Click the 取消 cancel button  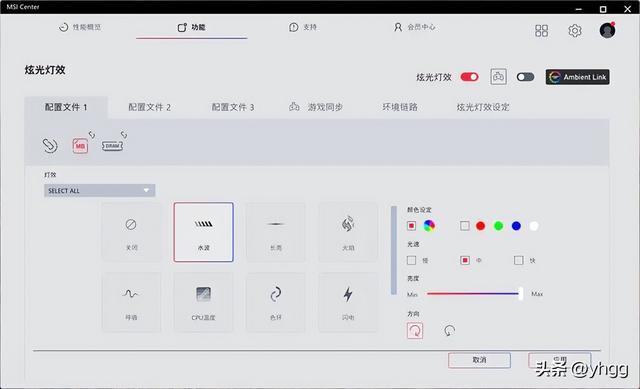click(479, 360)
